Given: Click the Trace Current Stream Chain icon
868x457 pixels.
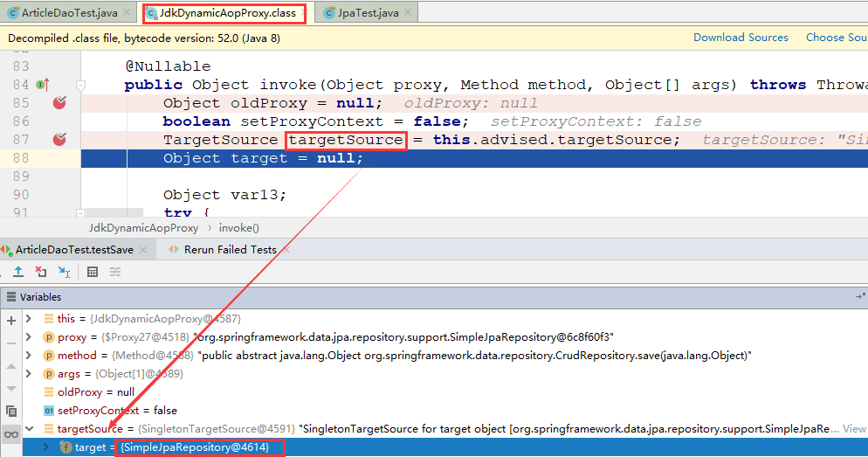Looking at the screenshot, I should pos(115,272).
